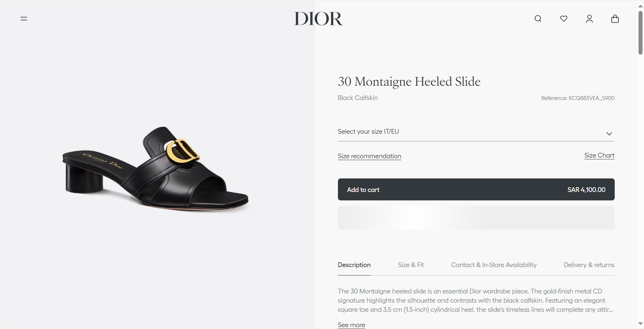644x329 pixels.
Task: Open the Delivery & returns tab
Action: click(589, 265)
